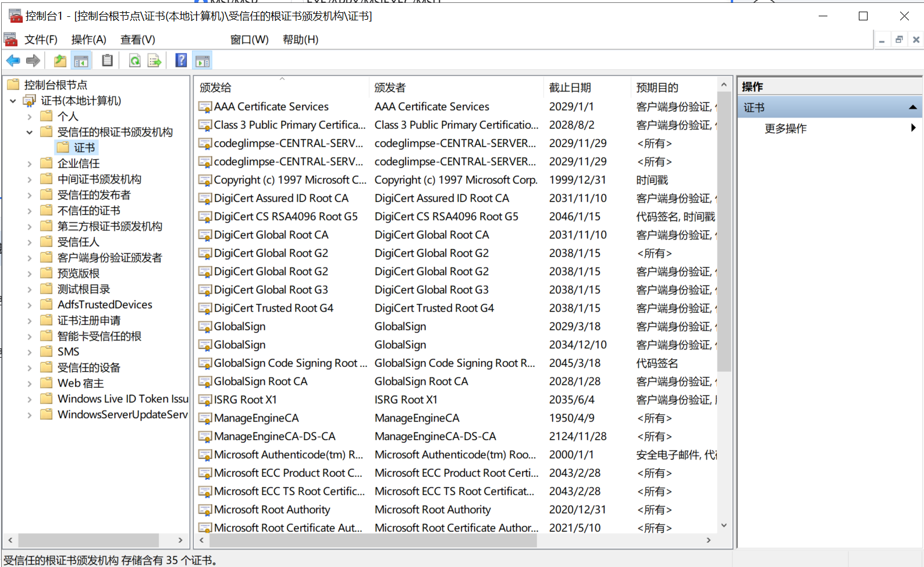This screenshot has height=567, width=924.
Task: Open the 文件(F) menu
Action: coord(41,40)
